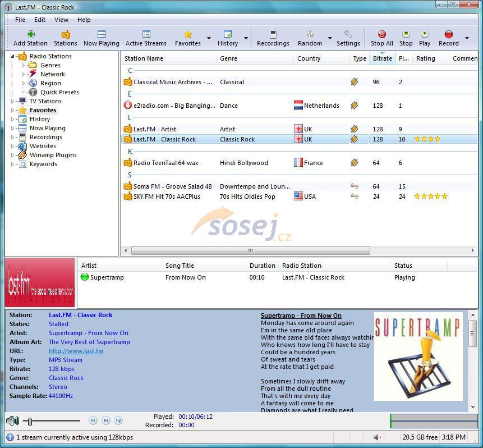The image size is (483, 448).
Task: Click the e2radio.com station icon
Action: click(127, 105)
